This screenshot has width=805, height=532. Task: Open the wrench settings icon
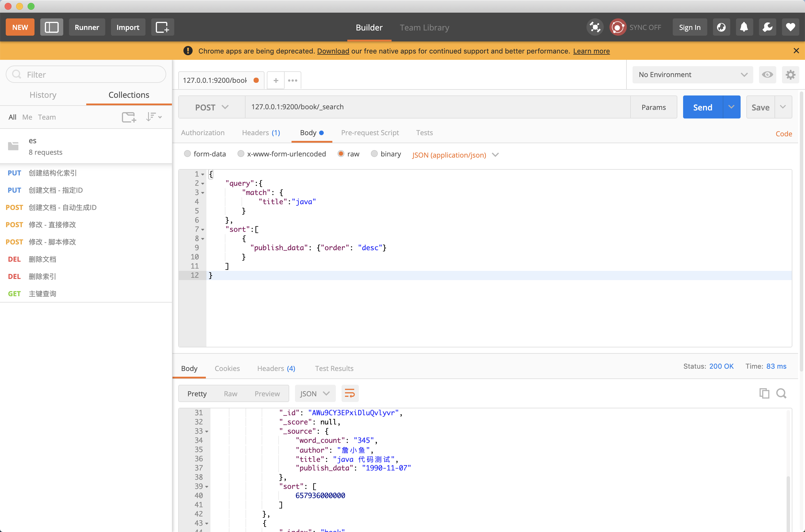click(x=767, y=27)
